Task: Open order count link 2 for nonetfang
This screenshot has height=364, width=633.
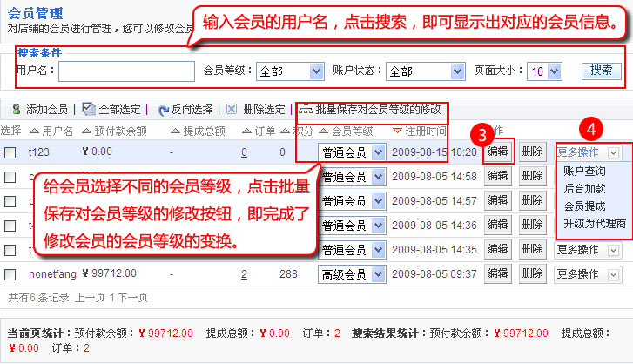Action: 245,274
